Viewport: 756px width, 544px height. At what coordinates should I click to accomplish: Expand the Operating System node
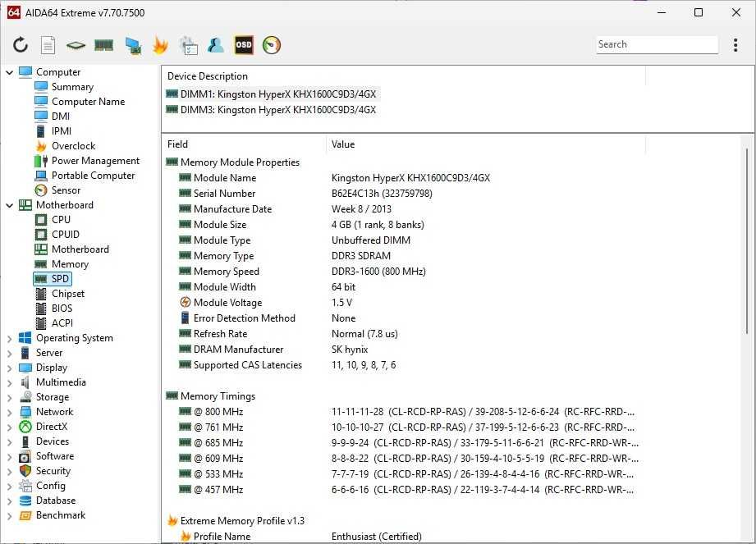tap(9, 339)
